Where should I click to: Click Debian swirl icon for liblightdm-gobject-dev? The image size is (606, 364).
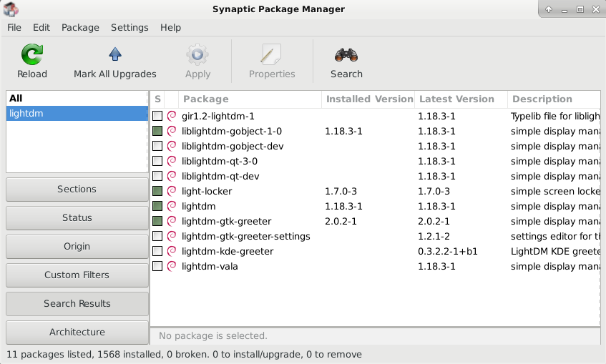click(172, 146)
